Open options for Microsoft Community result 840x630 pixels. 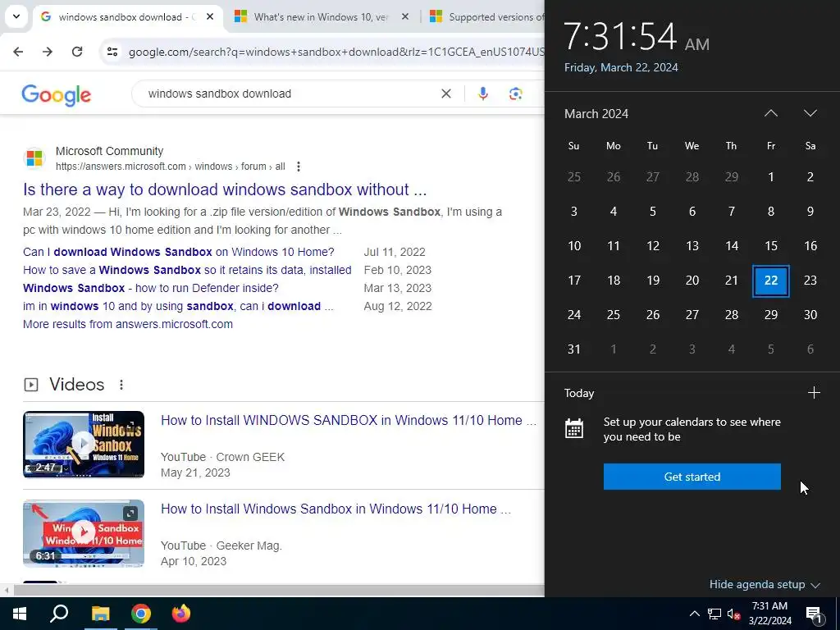[x=299, y=167]
